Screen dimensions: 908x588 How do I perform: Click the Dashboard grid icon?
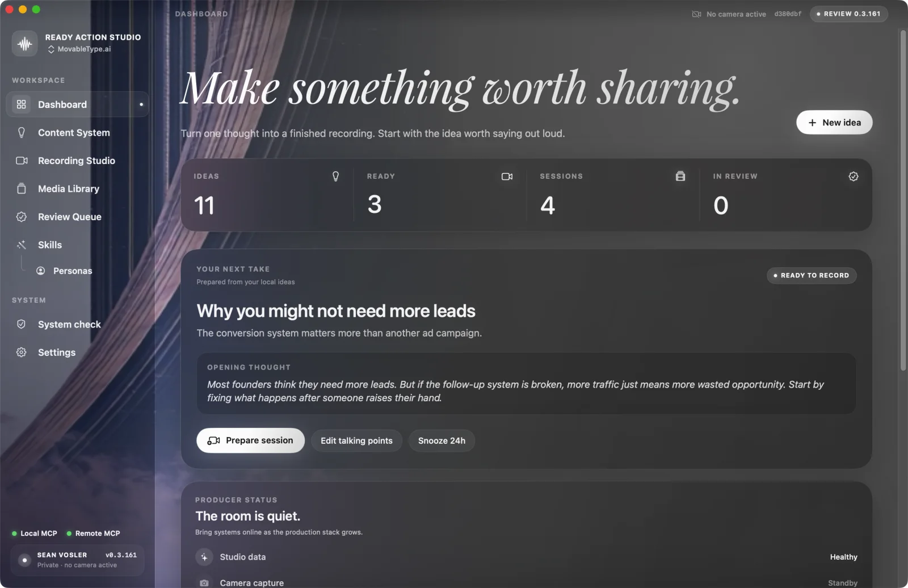[x=22, y=104]
